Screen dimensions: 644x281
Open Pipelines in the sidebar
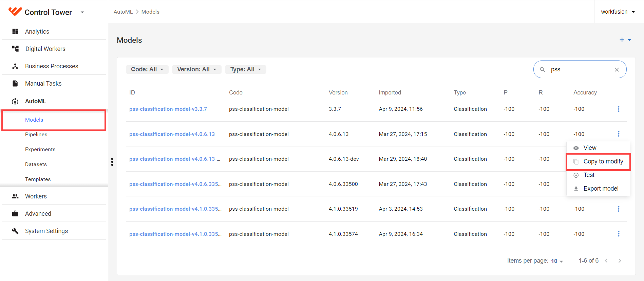[x=36, y=135]
